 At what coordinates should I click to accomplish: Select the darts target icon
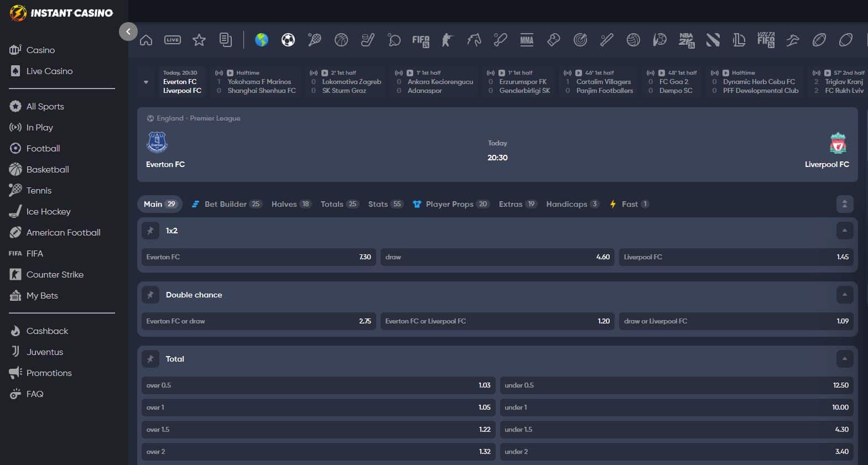[580, 40]
